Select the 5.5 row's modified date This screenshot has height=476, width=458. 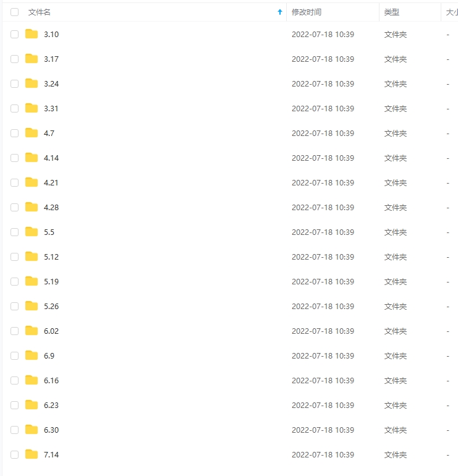coord(323,232)
